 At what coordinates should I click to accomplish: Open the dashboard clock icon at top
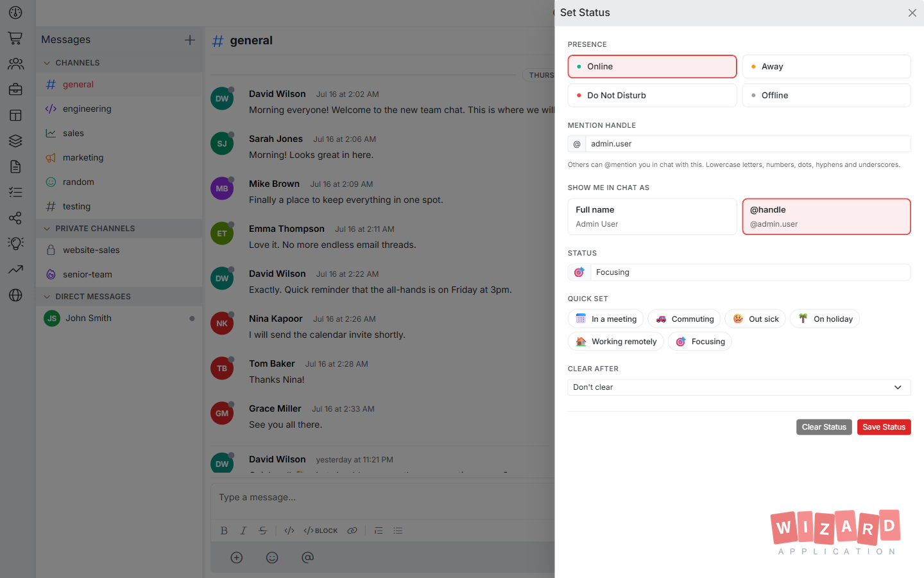pos(15,12)
